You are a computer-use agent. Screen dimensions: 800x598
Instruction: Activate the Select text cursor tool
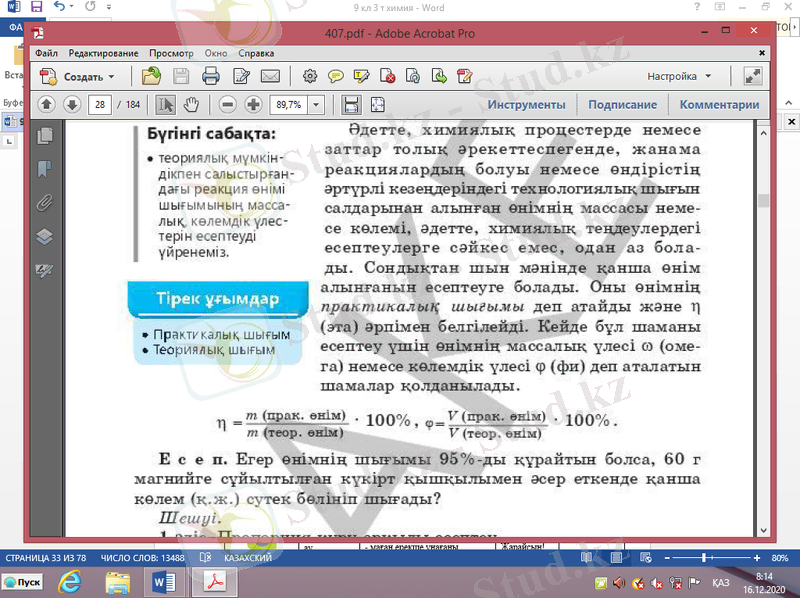point(166,104)
